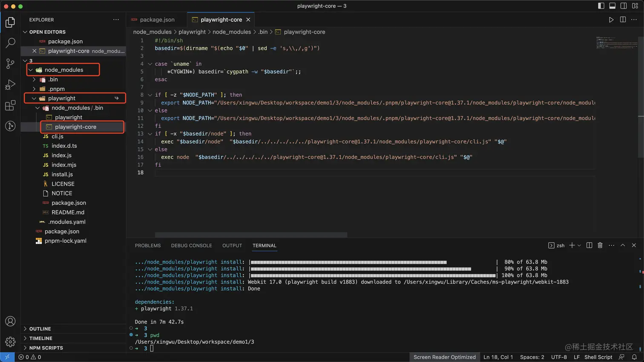Click the notifications bell in status bar
The image size is (644, 362).
[634, 357]
